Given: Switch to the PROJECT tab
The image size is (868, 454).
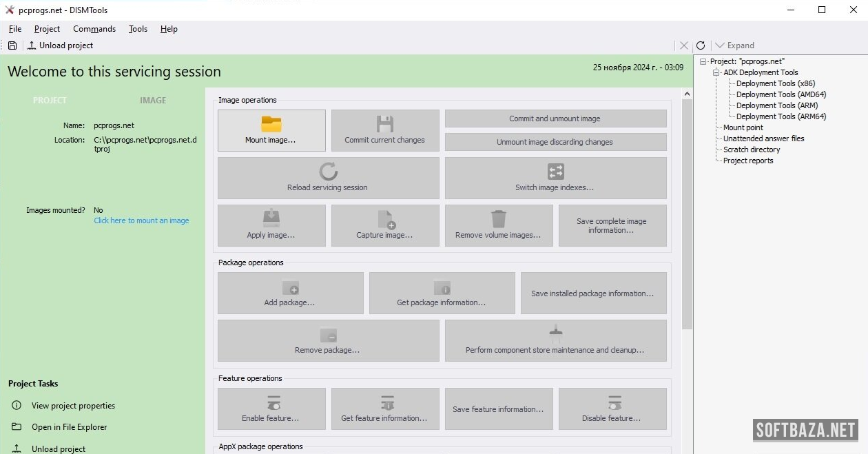Looking at the screenshot, I should pyautogui.click(x=50, y=100).
